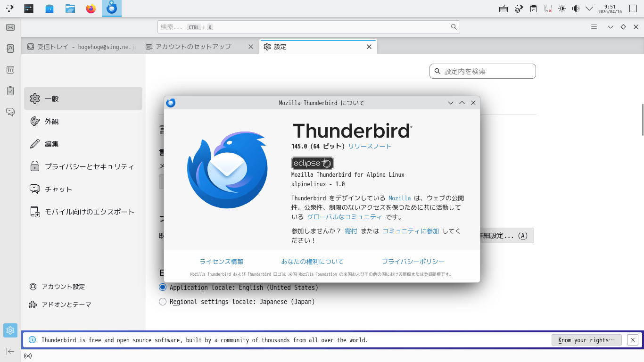
Task: Open the グローバルなコミュニティ link
Action: point(345,217)
